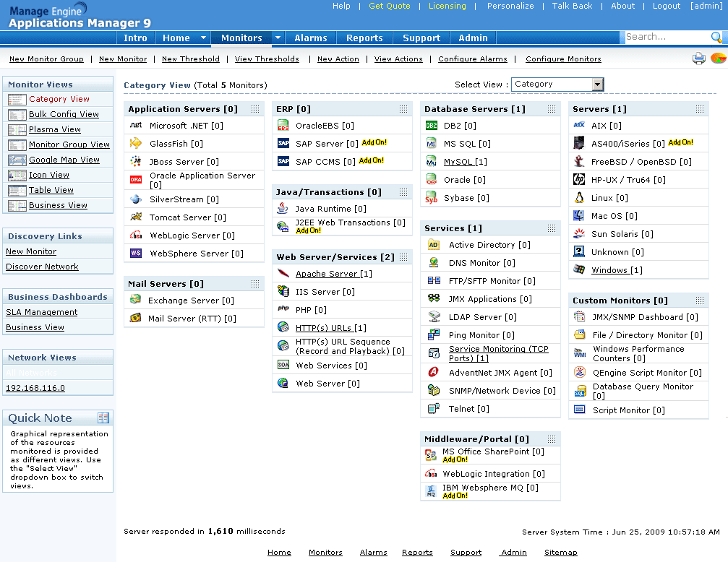Click the GlassFish fish icon

[136, 144]
